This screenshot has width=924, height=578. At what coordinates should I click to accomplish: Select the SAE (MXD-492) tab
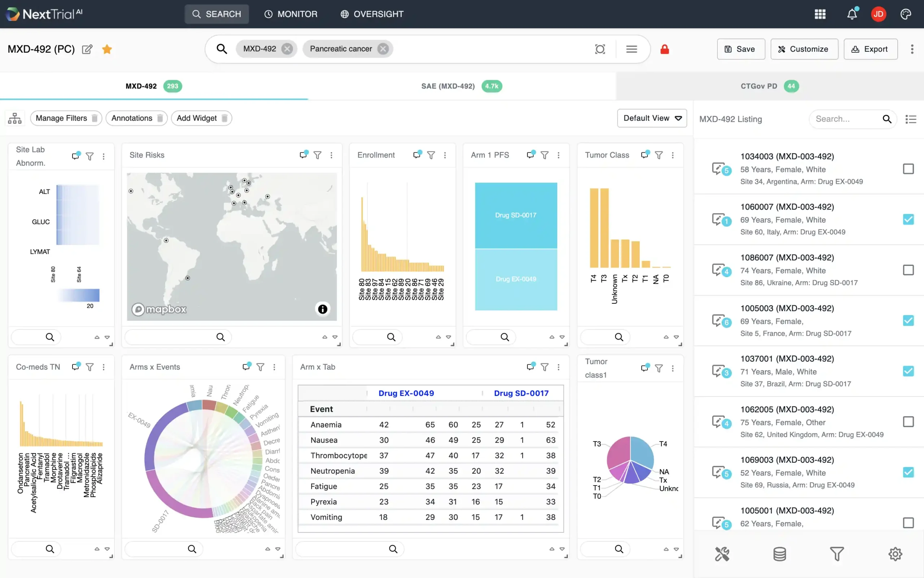(x=462, y=86)
